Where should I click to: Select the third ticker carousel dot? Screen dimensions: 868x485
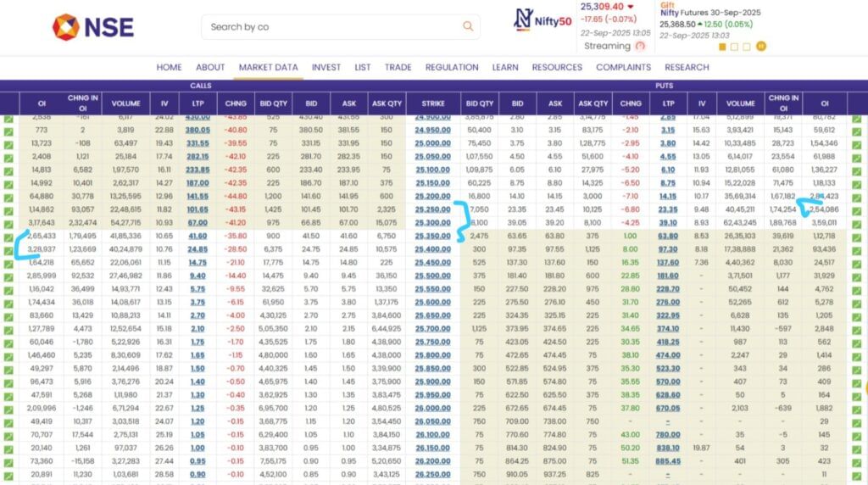747,47
